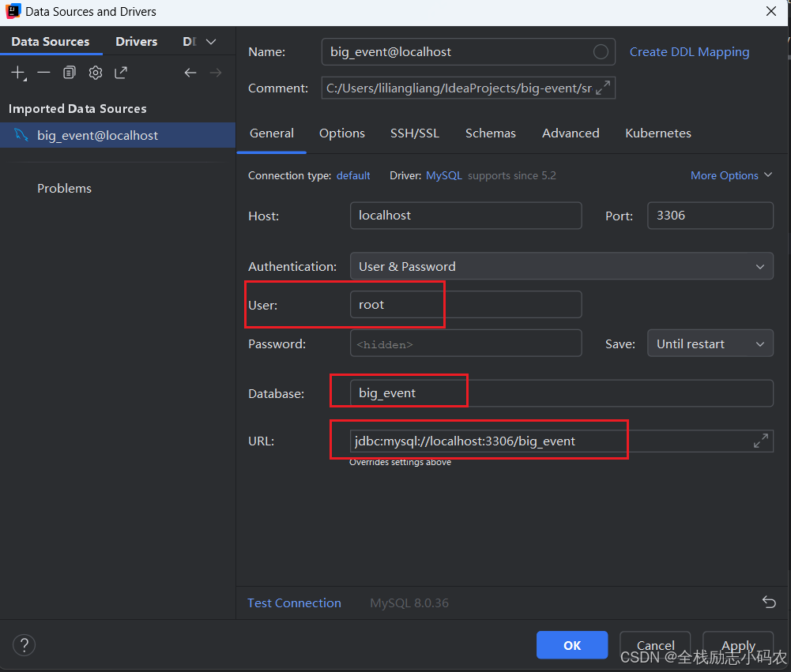Click the Make Global arrow icon
The height and width of the screenshot is (672, 791).
(x=120, y=72)
